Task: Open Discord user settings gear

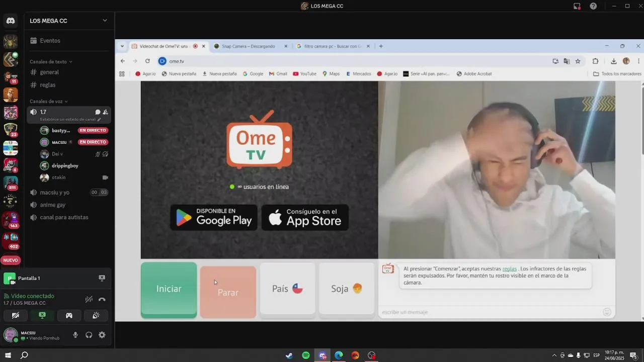Action: click(x=102, y=335)
